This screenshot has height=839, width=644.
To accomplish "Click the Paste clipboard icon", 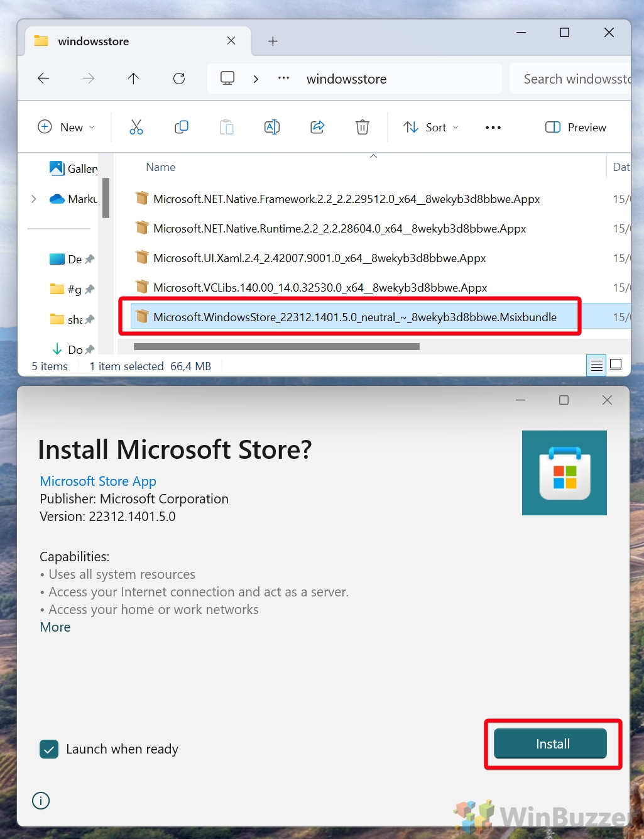I will click(227, 128).
